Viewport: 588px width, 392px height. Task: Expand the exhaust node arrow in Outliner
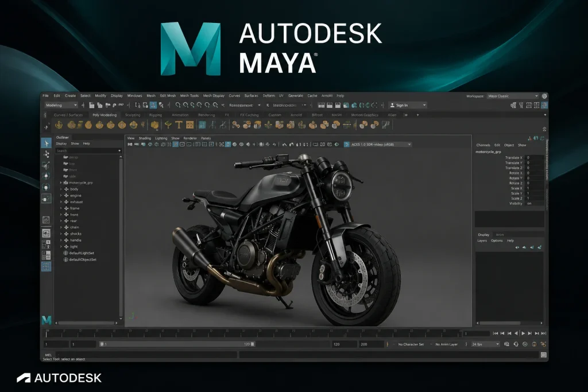(61, 202)
